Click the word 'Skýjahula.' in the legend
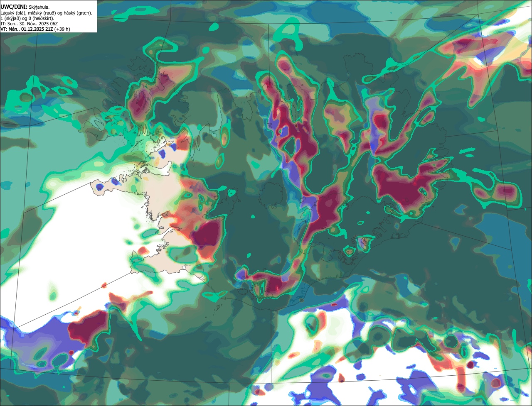Screen dimensions: 532x406 tap(39, 7)
